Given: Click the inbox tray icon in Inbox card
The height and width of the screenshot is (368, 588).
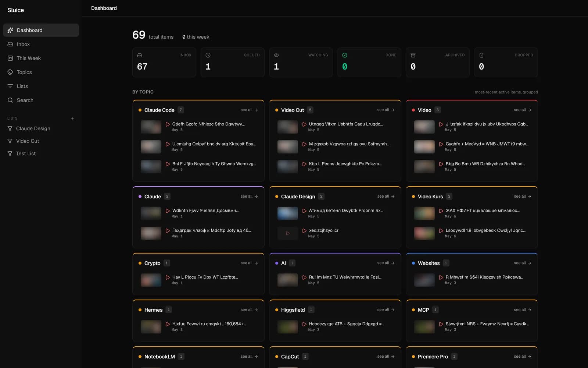Looking at the screenshot, I should (140, 55).
